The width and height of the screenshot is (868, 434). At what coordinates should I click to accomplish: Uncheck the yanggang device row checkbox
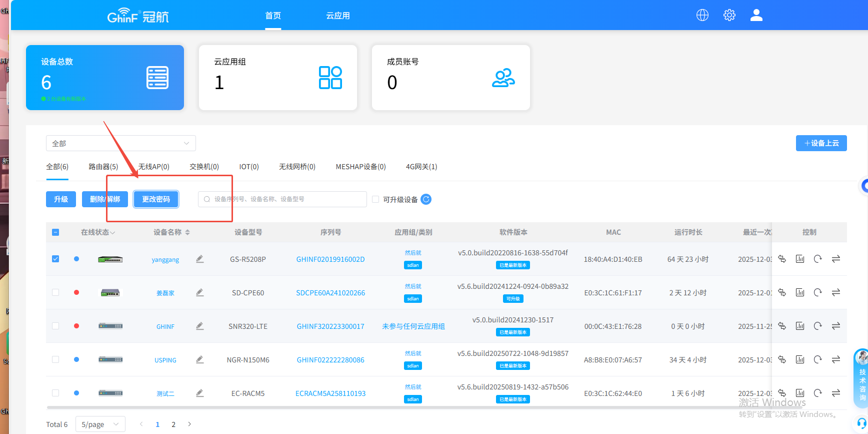pos(55,259)
